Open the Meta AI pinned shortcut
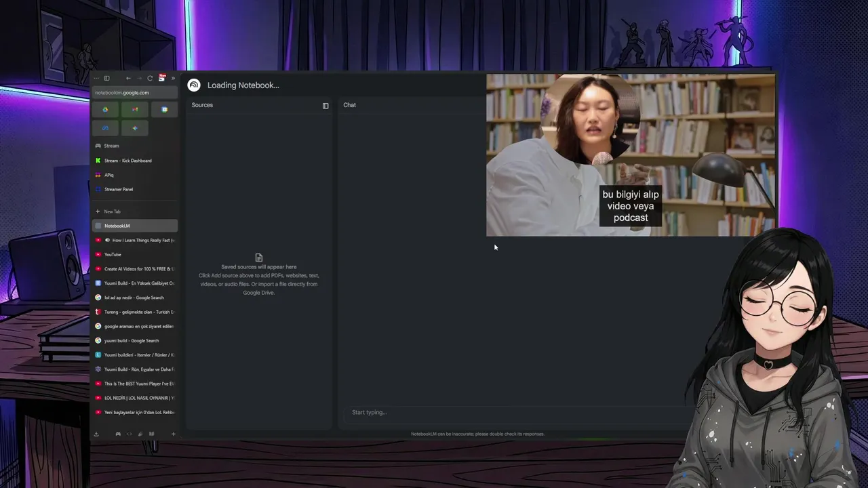The height and width of the screenshot is (488, 868). [x=105, y=127]
